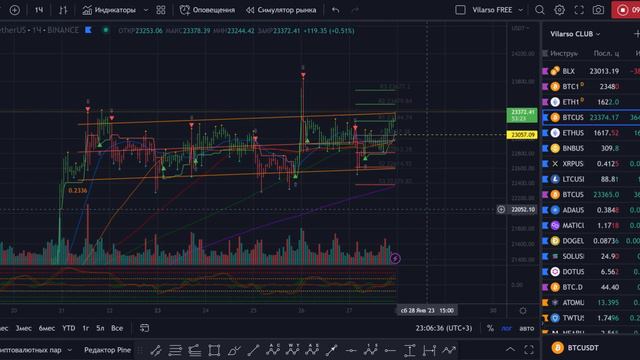The image size is (640, 360).
Task: Open the 1Ч timeframe selector
Action: 39,10
